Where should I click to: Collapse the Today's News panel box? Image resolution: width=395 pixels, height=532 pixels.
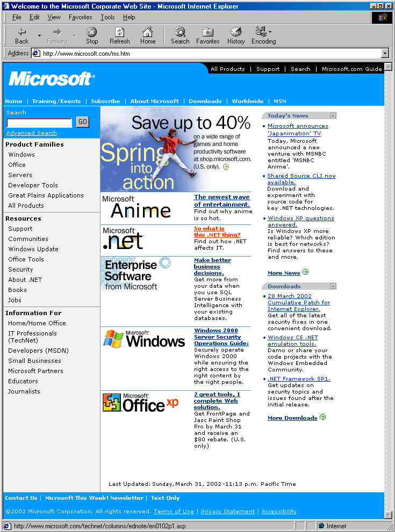click(x=333, y=115)
